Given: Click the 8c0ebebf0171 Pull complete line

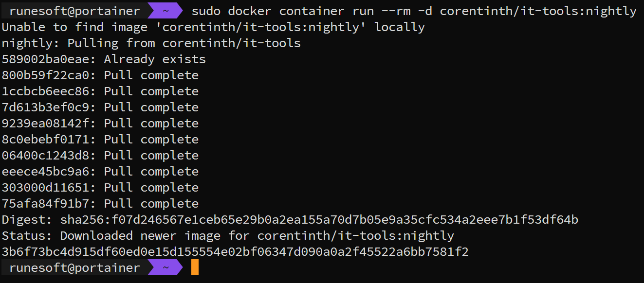Looking at the screenshot, I should (x=100, y=140).
